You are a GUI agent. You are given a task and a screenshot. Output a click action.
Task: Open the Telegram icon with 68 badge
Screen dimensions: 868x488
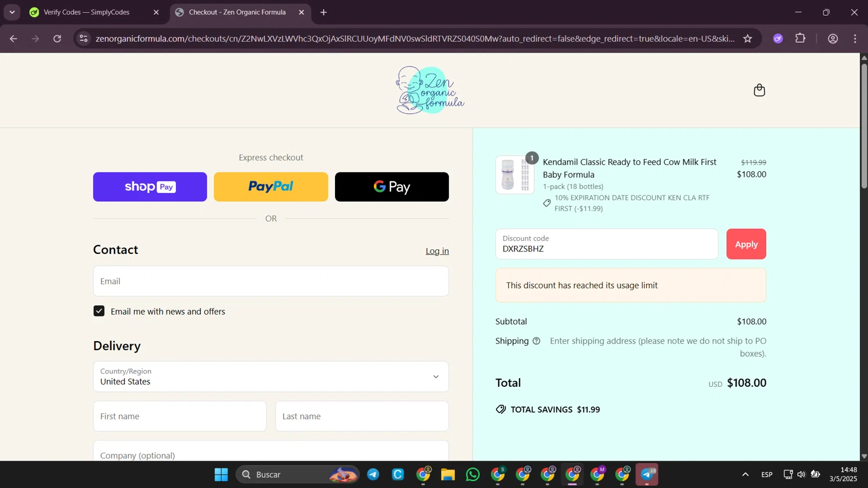pos(647,475)
